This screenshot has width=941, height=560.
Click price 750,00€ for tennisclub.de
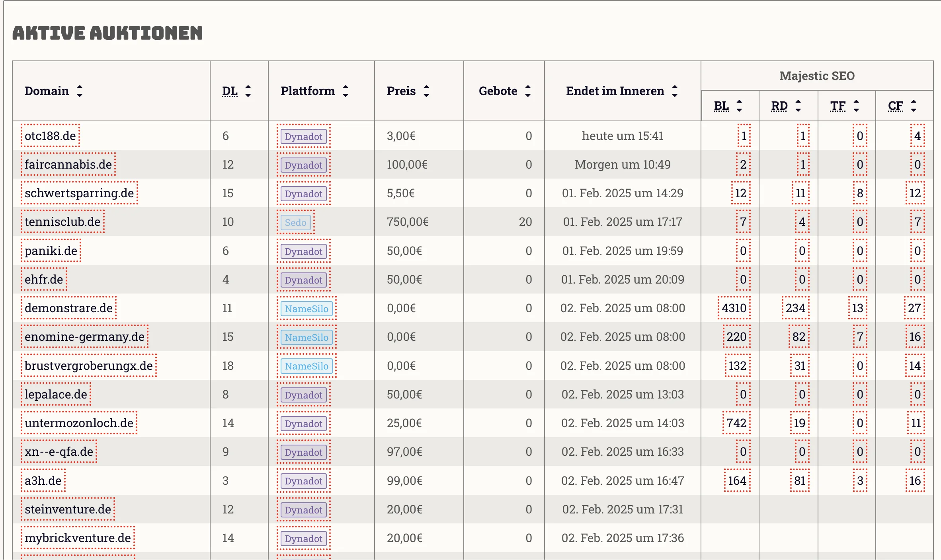(x=408, y=222)
